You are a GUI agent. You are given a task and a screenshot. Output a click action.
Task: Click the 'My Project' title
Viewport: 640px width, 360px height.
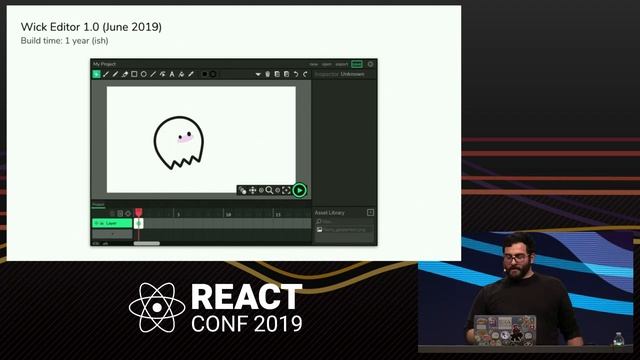coord(104,64)
